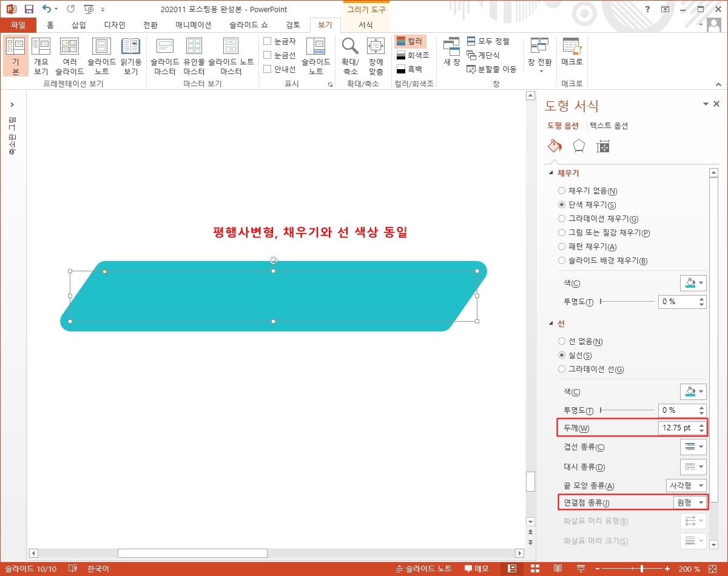Viewport: 728px width, 576px height.
Task: Open the 디자인 ribbon tab
Action: [115, 25]
